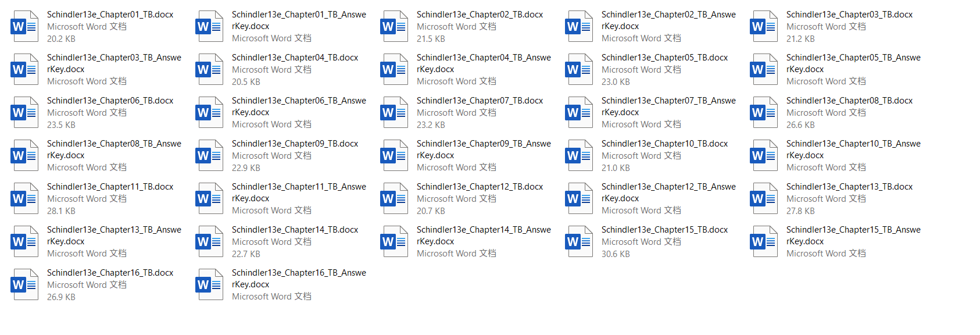Click the file name Schindler13e_Chapter03_TB.docx

point(849,15)
